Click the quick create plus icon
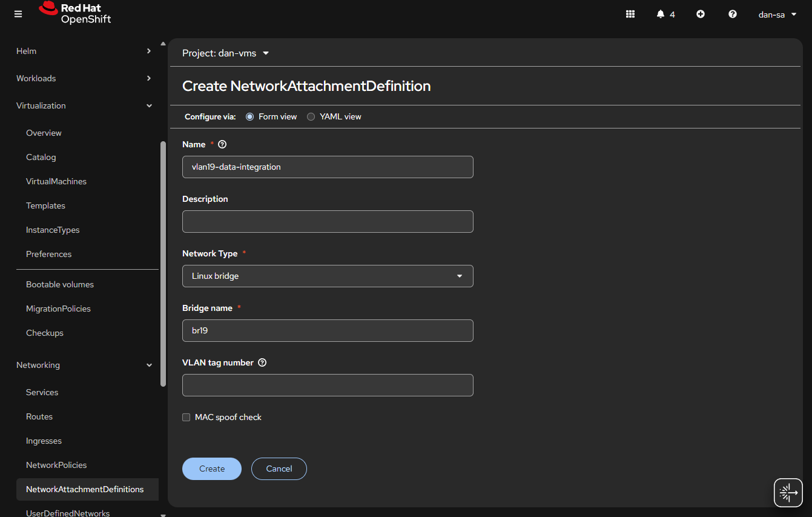 pos(701,14)
